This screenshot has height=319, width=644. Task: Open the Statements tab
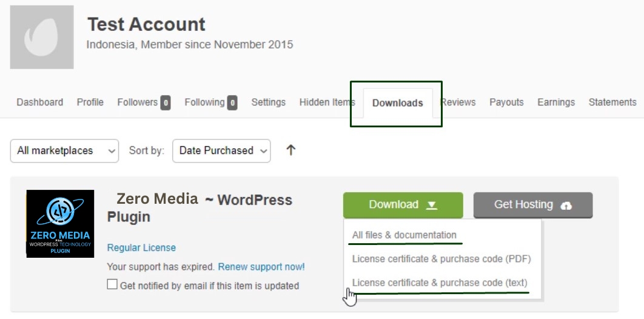(612, 102)
